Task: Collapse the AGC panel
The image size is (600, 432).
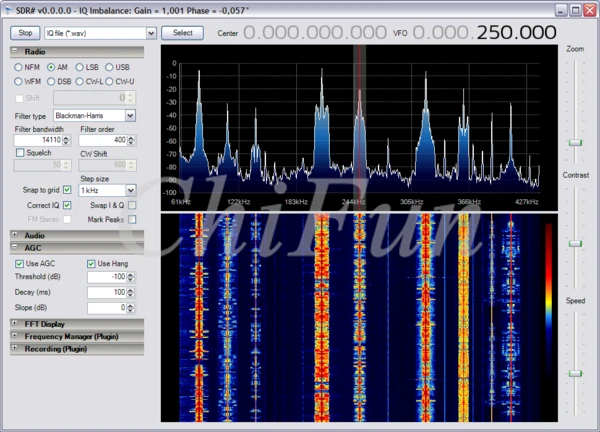Action: point(15,247)
